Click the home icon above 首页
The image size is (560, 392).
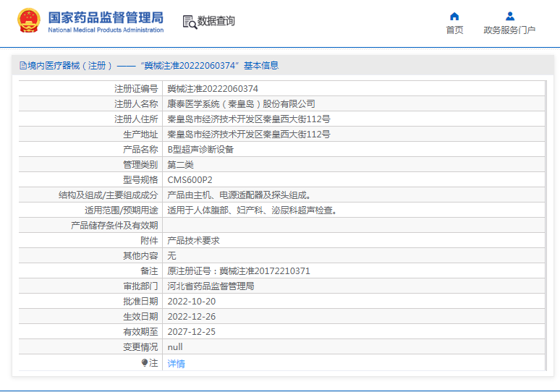[x=454, y=17]
